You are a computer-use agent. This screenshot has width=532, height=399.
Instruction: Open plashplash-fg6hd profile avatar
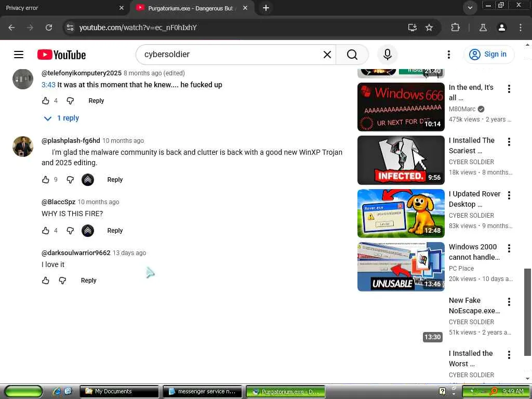pyautogui.click(x=23, y=147)
